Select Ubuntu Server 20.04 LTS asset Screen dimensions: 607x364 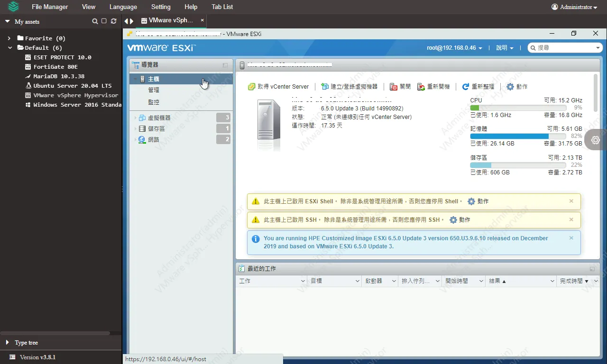click(x=73, y=86)
